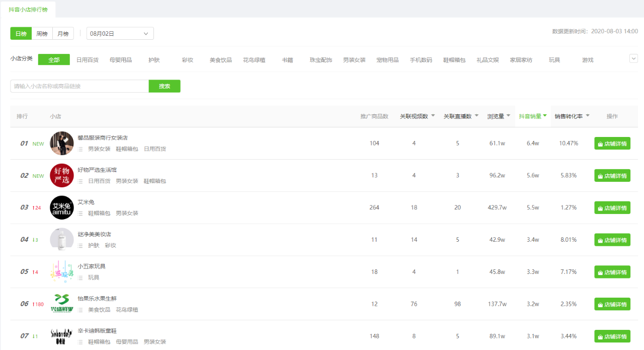Screen dimensions: 644x350
Task: Filter by 宠物用品 category
Action: click(387, 60)
